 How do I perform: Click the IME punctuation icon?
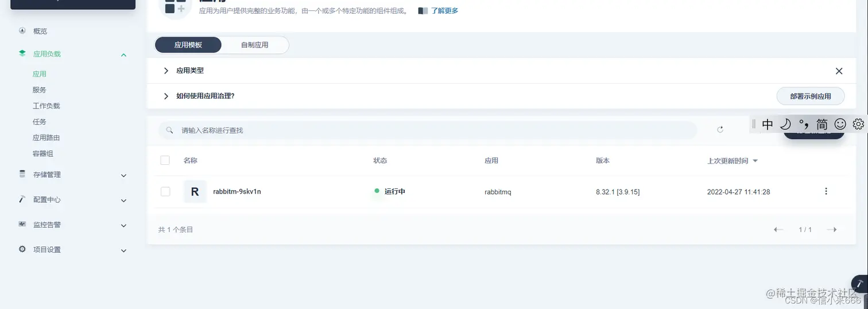(804, 124)
